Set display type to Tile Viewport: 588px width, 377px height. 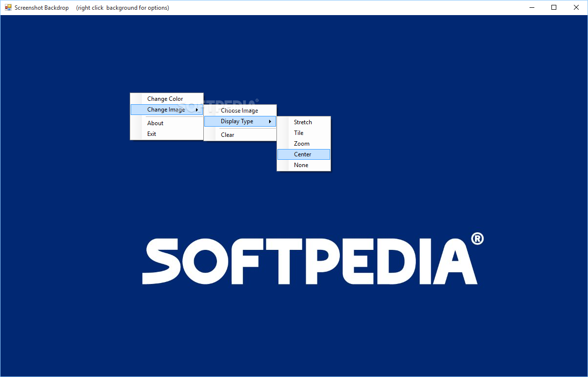point(304,133)
